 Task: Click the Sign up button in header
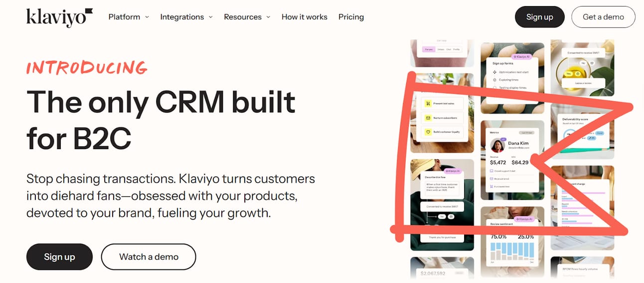(540, 16)
